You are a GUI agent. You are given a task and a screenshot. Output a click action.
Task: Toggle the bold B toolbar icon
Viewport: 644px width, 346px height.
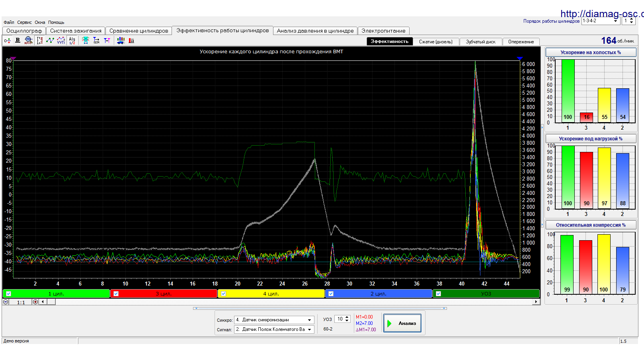click(18, 40)
